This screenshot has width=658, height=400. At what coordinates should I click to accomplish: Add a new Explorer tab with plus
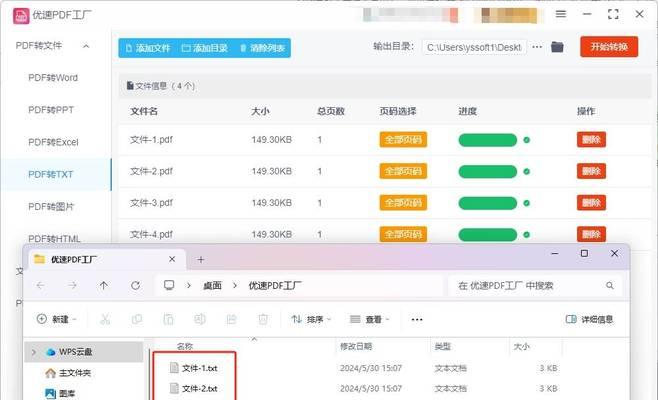[201, 260]
